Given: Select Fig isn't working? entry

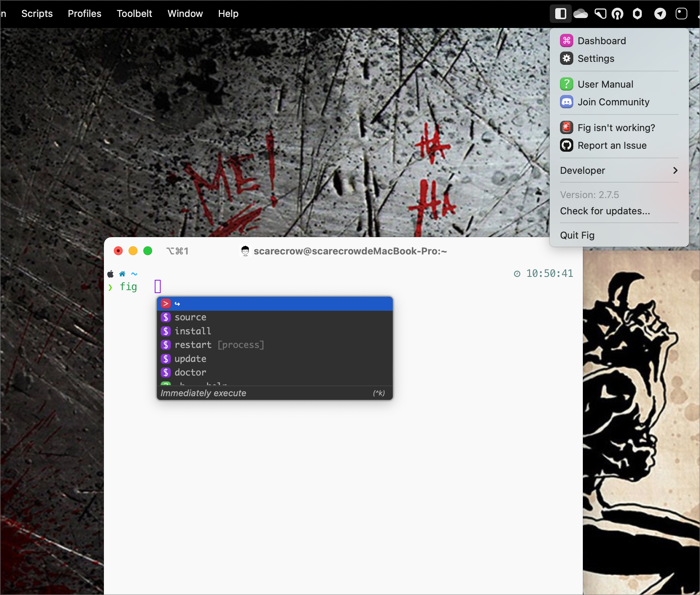Looking at the screenshot, I should click(x=619, y=127).
